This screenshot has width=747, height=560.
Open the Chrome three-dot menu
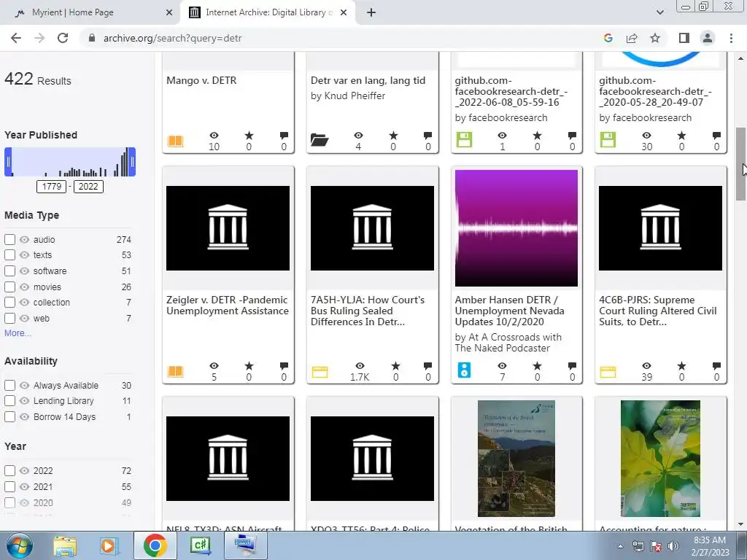731,38
